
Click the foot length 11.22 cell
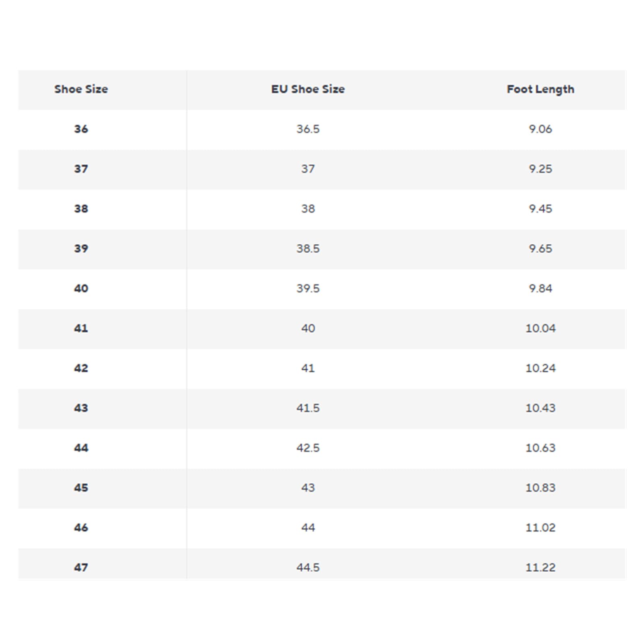tap(541, 567)
